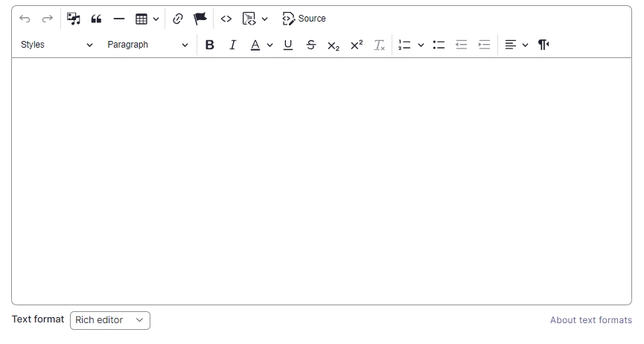Click the Undo arrow icon
The width and height of the screenshot is (644, 344).
[25, 19]
